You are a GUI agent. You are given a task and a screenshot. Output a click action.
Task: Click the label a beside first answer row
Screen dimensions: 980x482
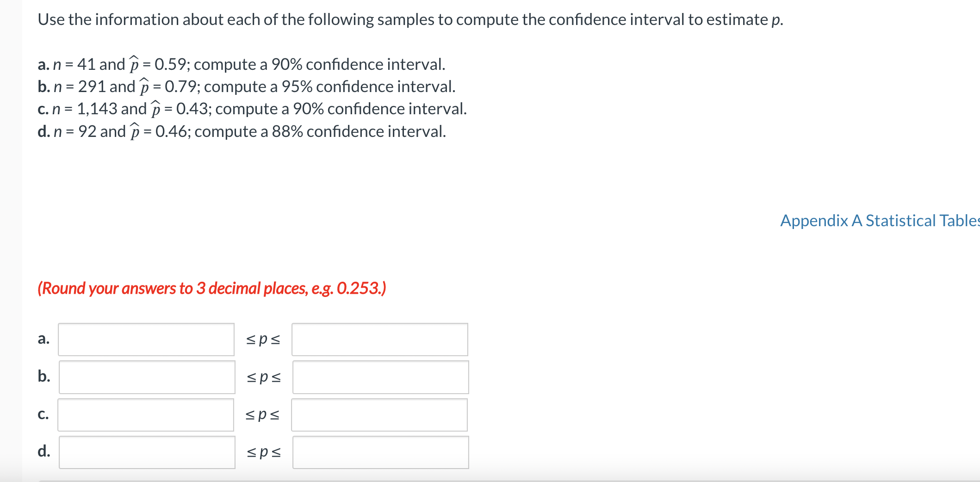tap(43, 339)
